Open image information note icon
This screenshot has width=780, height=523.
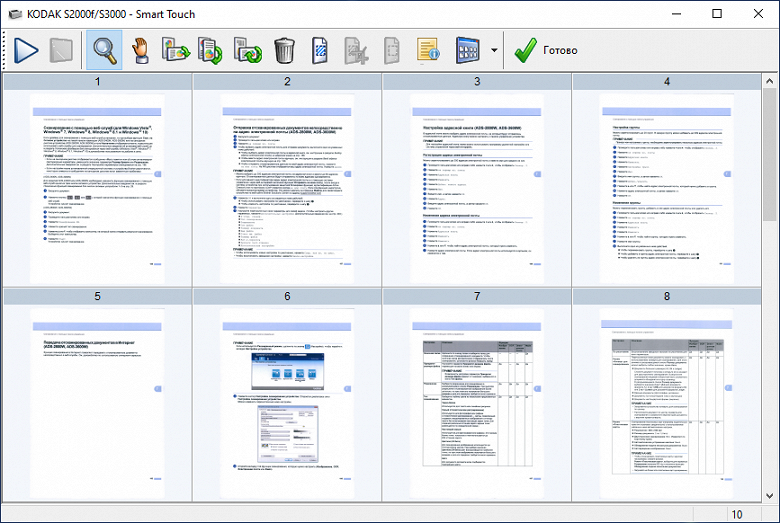(428, 50)
